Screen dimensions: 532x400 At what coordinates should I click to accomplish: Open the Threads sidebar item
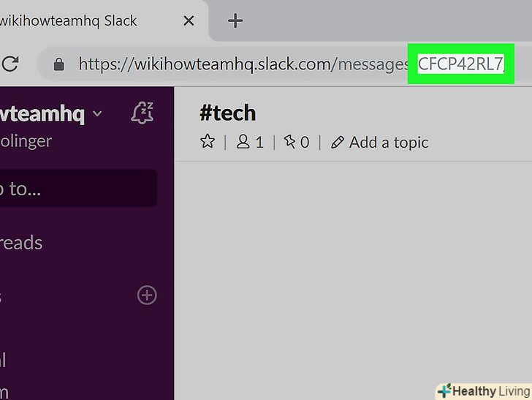(21, 243)
